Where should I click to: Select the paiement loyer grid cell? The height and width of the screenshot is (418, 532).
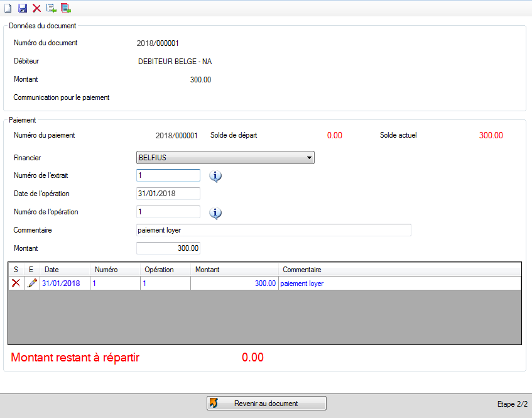pos(400,283)
